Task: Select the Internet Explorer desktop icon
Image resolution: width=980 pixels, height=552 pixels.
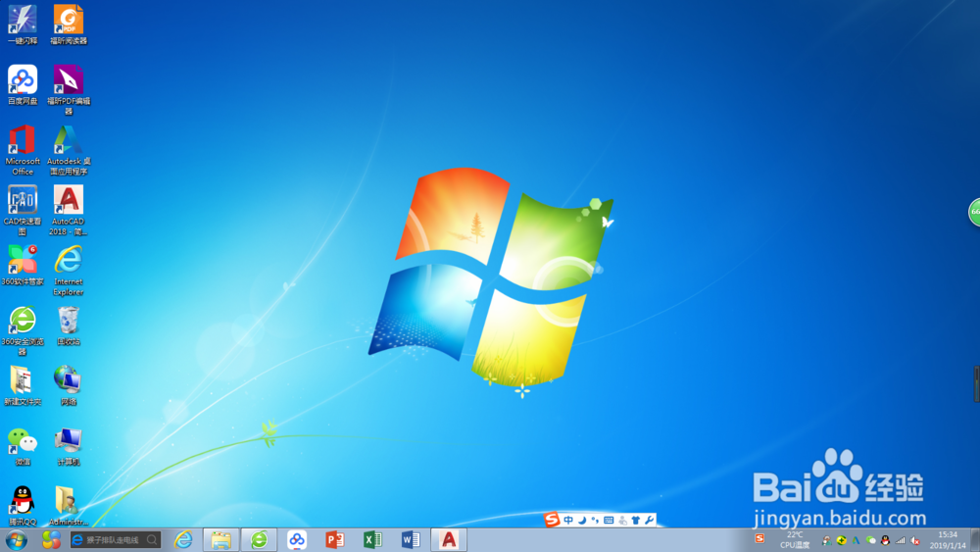Action: (x=69, y=270)
